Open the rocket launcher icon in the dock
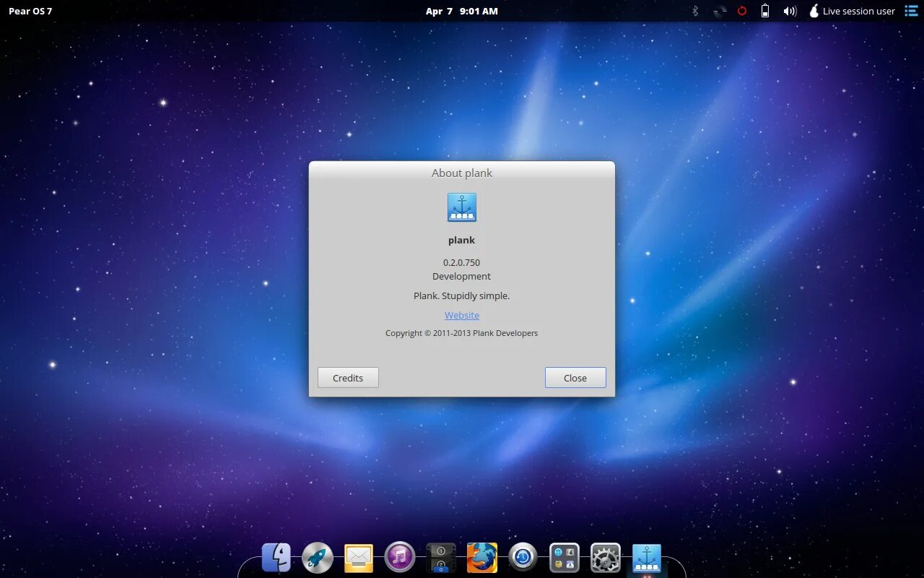Image resolution: width=924 pixels, height=578 pixels. pyautogui.click(x=318, y=558)
